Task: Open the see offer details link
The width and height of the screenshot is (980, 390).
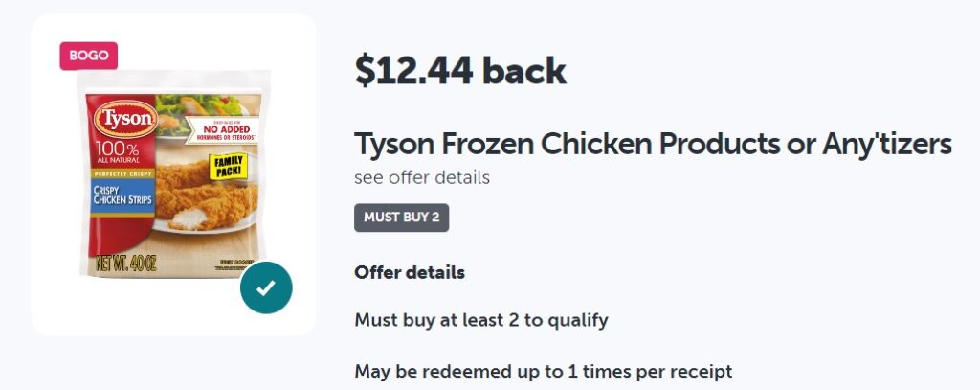Action: click(x=421, y=177)
